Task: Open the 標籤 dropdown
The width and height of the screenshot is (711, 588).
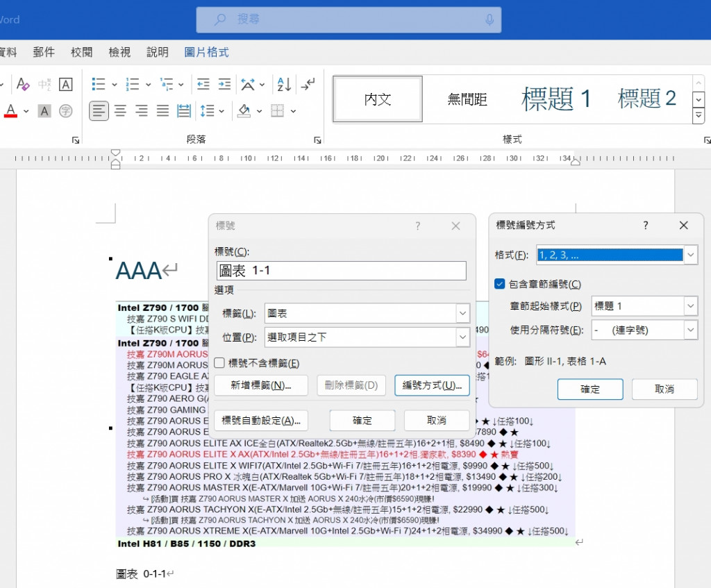Action: pos(462,313)
